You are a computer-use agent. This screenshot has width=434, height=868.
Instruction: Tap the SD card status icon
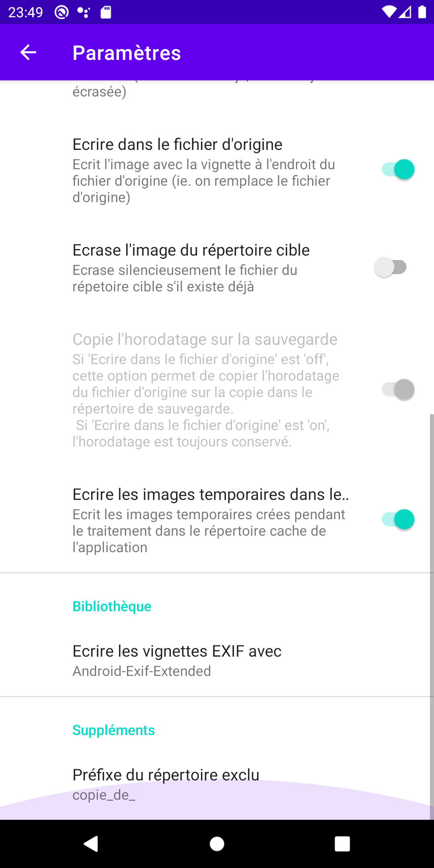click(106, 12)
